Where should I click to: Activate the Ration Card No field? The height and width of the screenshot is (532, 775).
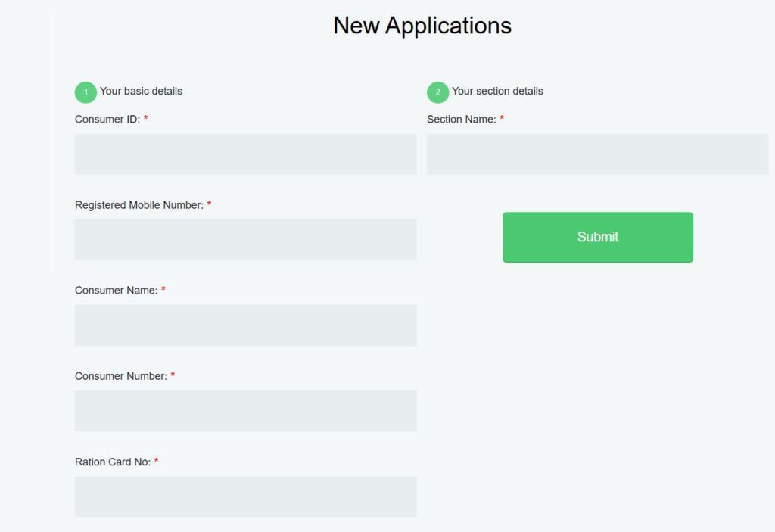pos(246,497)
